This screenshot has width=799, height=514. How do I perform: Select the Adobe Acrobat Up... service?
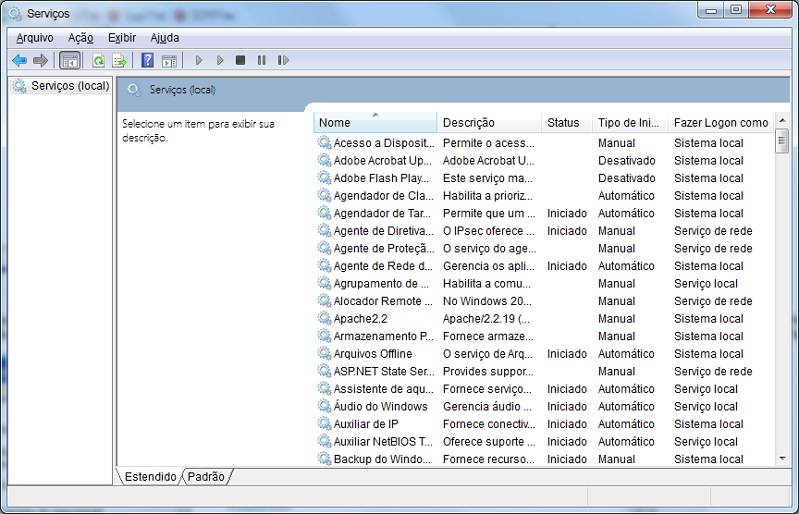[x=543, y=160]
